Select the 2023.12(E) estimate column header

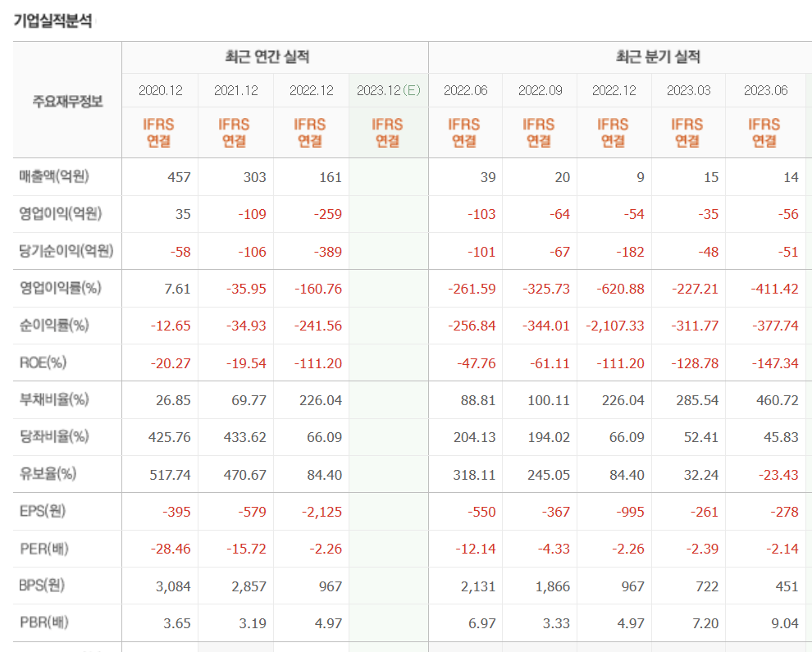pos(389,91)
